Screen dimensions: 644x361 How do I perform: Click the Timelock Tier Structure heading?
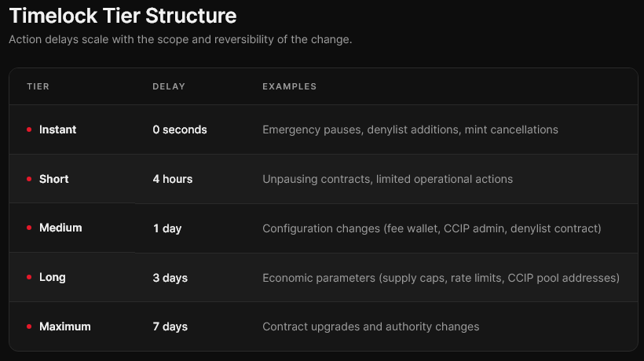(123, 16)
